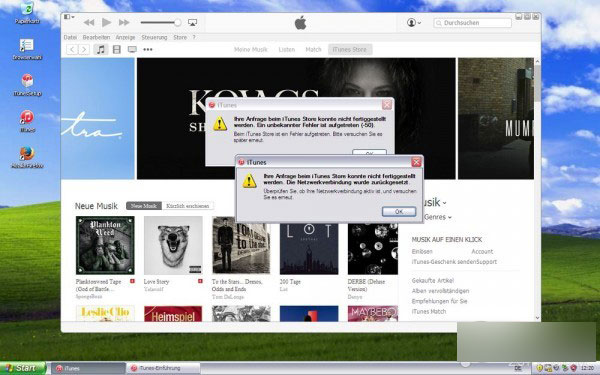
Task: Open the Gekaufte Artikel link
Action: click(433, 280)
